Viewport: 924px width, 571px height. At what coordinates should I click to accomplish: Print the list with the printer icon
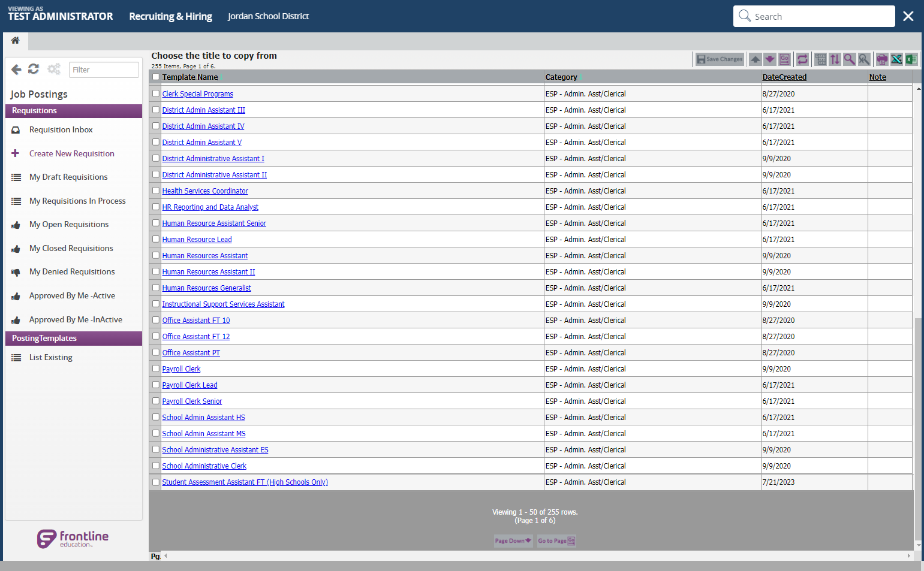pyautogui.click(x=882, y=59)
